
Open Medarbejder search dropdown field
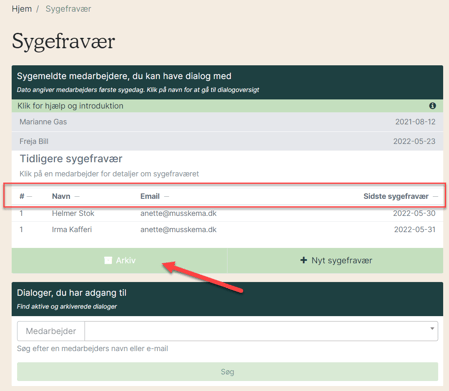tap(261, 331)
